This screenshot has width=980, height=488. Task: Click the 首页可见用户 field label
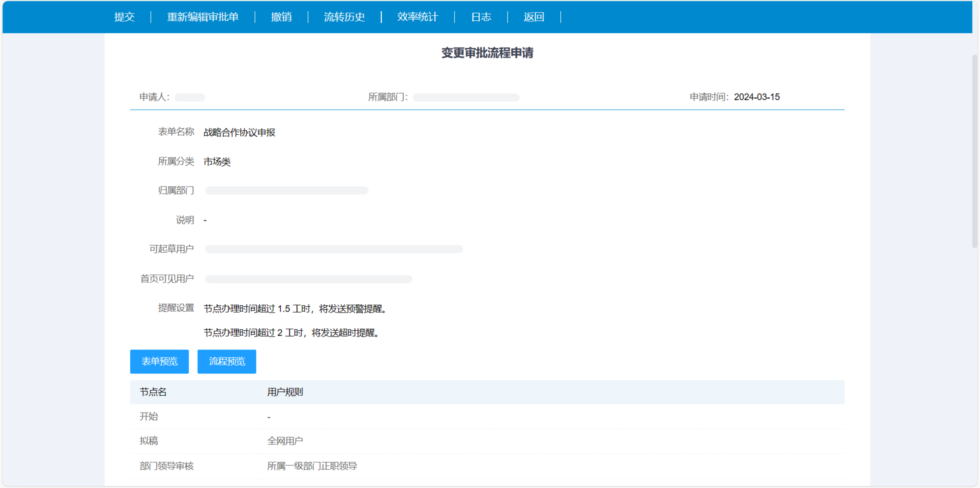pyautogui.click(x=167, y=279)
